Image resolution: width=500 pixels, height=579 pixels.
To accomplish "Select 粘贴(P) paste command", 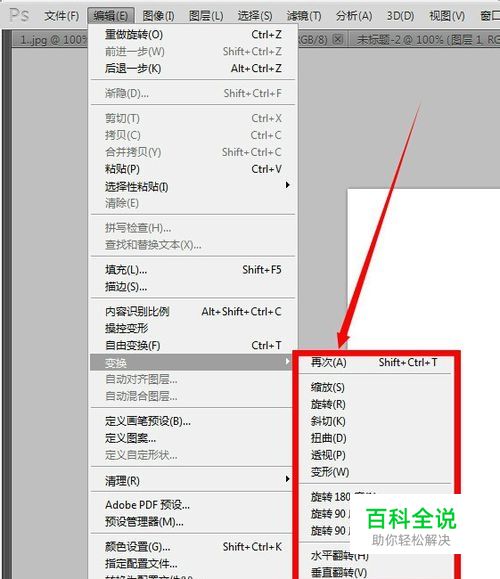I will (x=193, y=169).
